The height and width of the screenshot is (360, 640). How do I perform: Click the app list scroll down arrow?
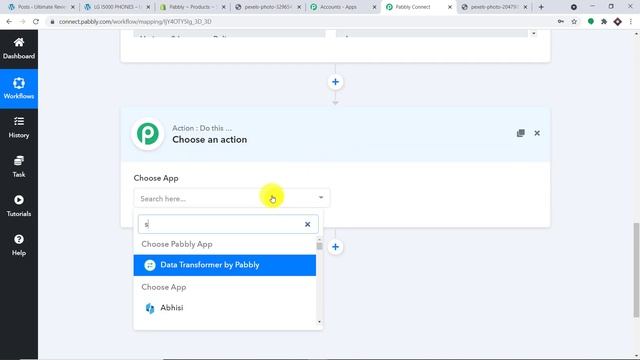point(319,322)
